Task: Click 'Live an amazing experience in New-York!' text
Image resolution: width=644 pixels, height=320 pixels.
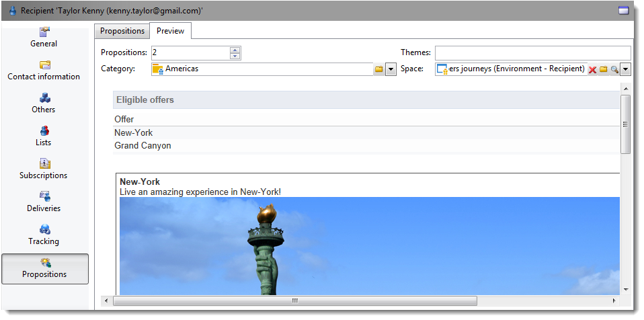Action: pyautogui.click(x=200, y=192)
